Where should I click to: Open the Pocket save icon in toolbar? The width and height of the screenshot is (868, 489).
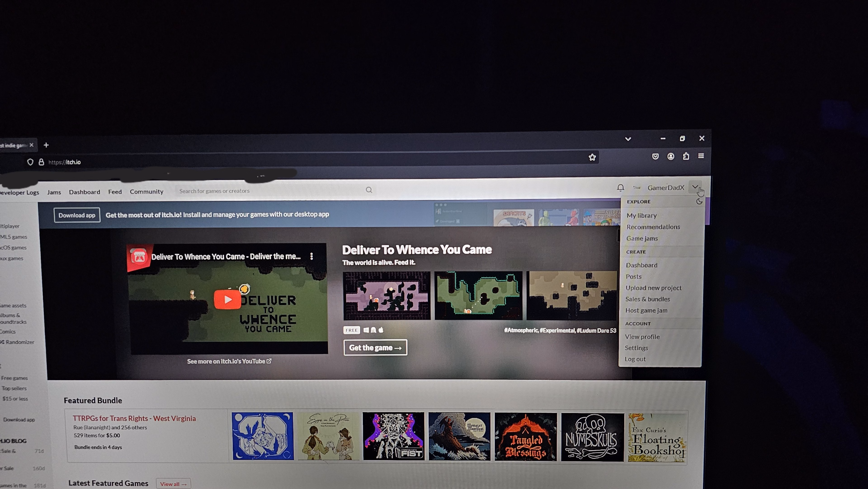[x=655, y=156]
